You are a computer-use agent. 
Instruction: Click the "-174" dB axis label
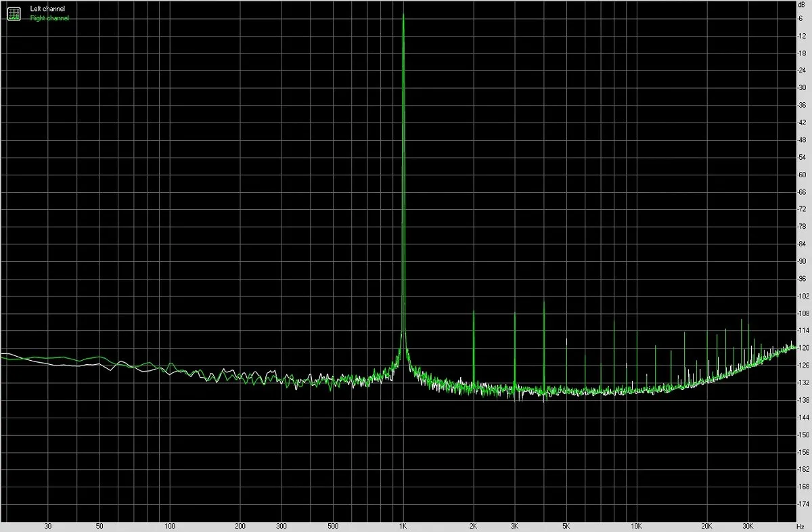click(803, 506)
